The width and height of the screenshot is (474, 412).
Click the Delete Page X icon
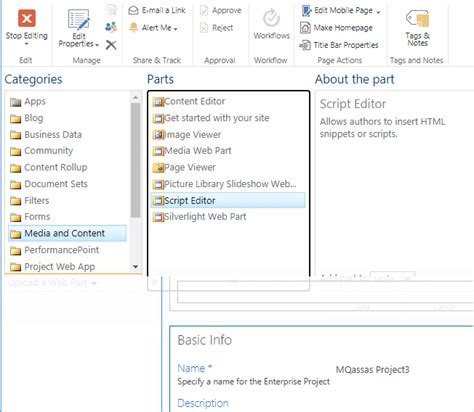(111, 45)
